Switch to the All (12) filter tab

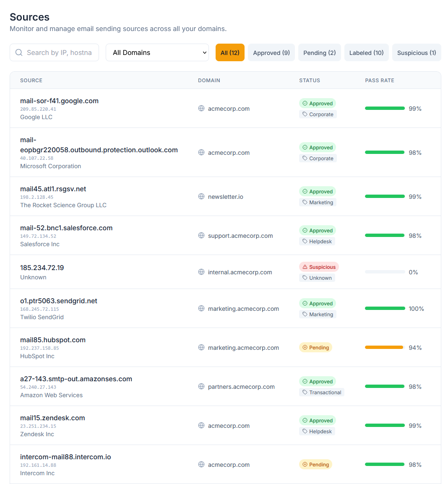click(x=230, y=52)
